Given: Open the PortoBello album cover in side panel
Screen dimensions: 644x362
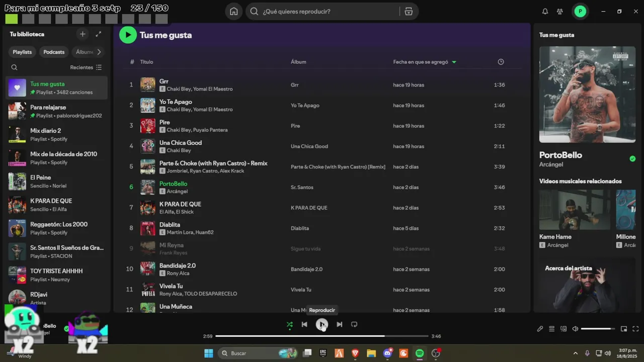Looking at the screenshot, I should point(587,95).
